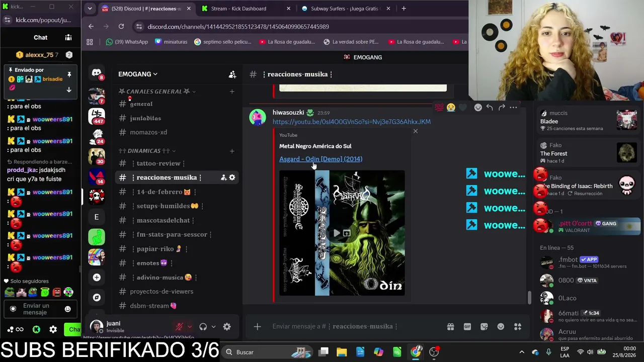Open emoji picker in Discord message bar

[501, 327]
